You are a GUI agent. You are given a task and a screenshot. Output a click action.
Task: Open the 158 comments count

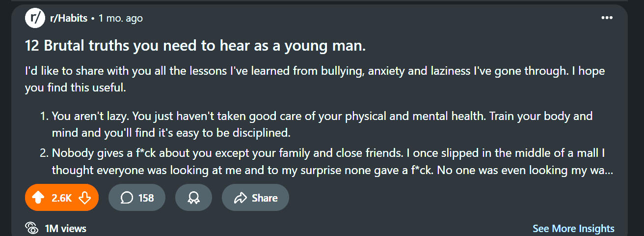[146, 198]
